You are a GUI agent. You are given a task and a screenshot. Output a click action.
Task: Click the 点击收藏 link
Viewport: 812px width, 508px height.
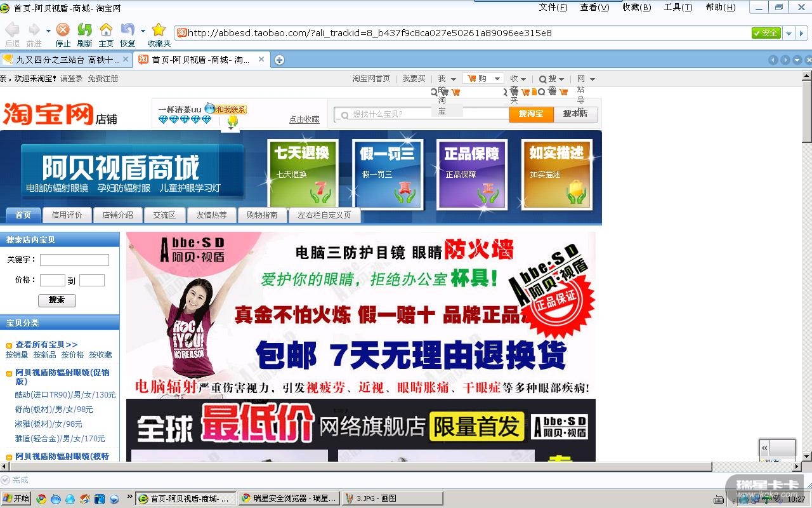coord(304,119)
